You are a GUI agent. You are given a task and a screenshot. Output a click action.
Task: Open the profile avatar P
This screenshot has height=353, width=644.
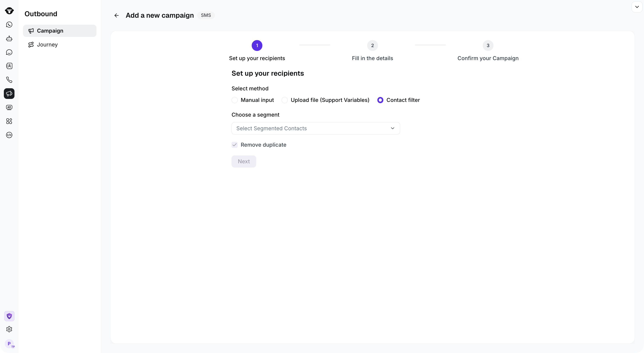(10, 344)
